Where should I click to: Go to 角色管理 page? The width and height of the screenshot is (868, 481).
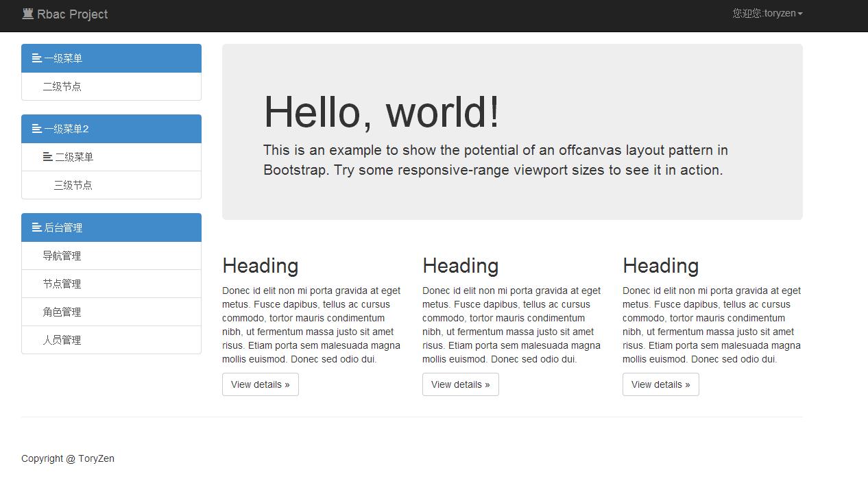[111, 312]
